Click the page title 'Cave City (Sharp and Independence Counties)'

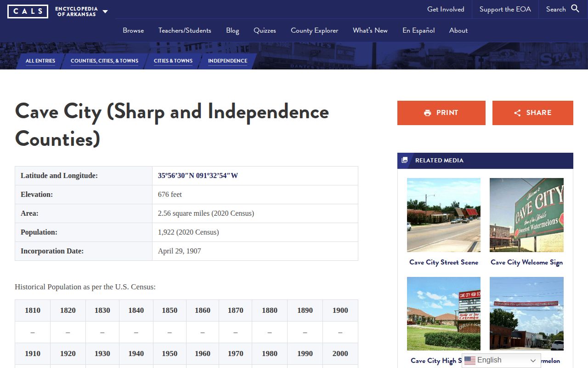(x=172, y=125)
